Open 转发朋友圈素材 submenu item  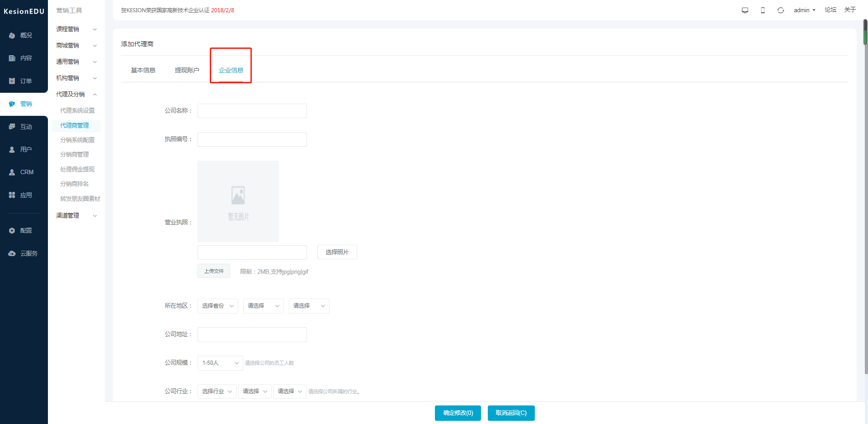(80, 199)
